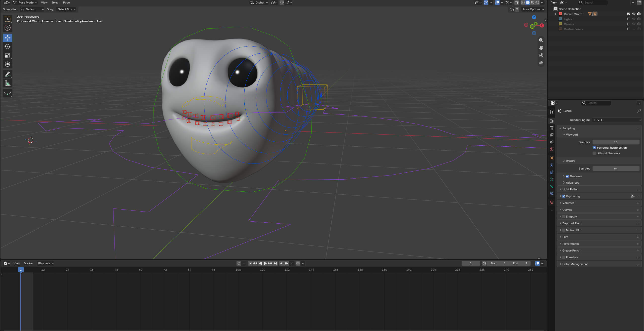Open the Drag Select Box dropdown
This screenshot has width=644, height=331.
(66, 9)
